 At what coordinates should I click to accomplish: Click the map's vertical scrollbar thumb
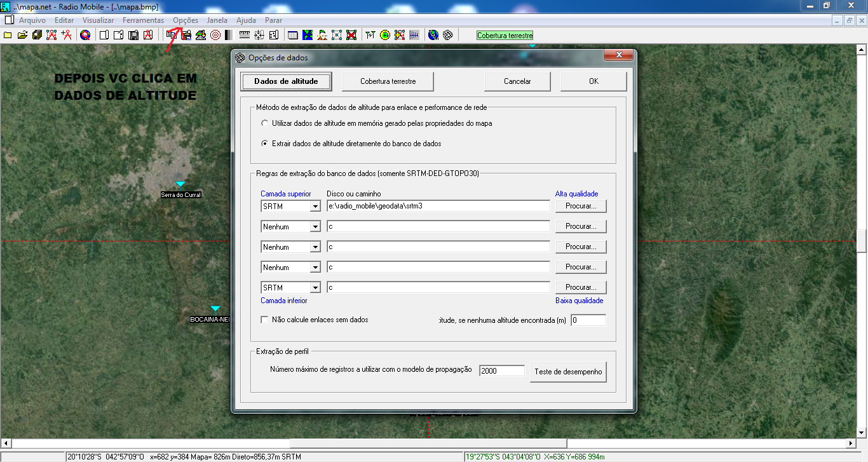tap(862, 241)
